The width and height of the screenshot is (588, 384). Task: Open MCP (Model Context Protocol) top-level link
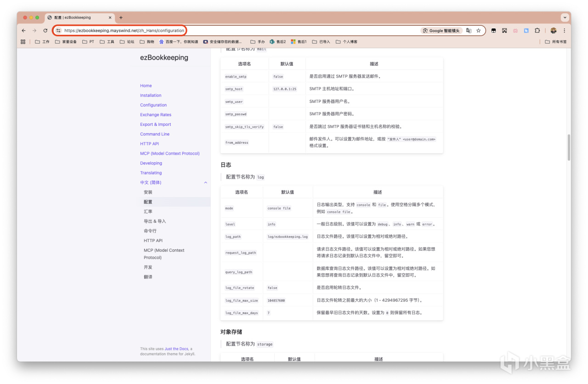pyautogui.click(x=170, y=153)
